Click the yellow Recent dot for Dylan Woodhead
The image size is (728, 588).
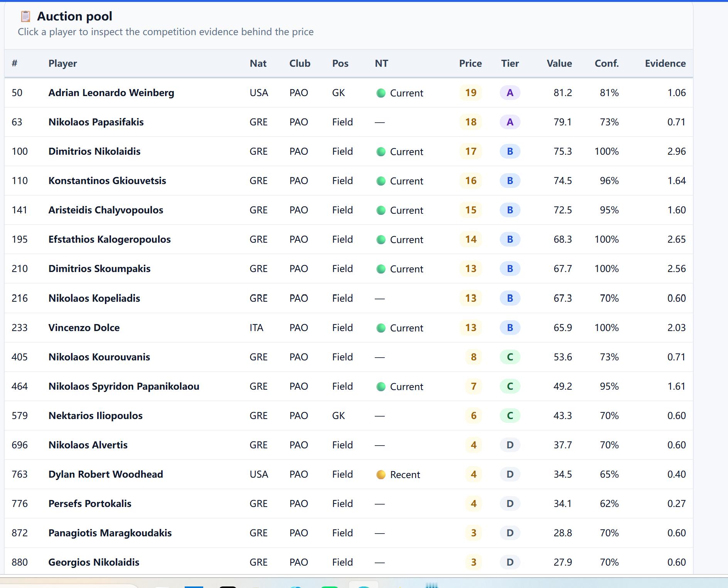coord(381,475)
